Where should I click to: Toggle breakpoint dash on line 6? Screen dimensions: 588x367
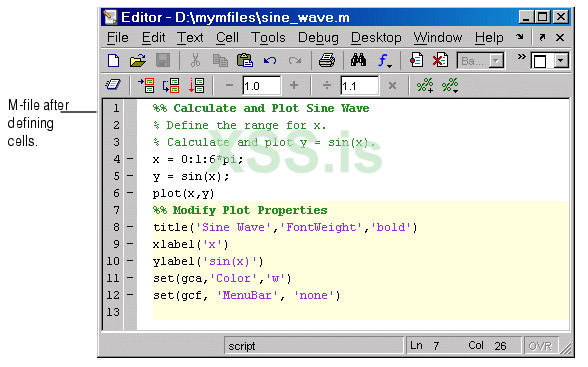[x=130, y=193]
